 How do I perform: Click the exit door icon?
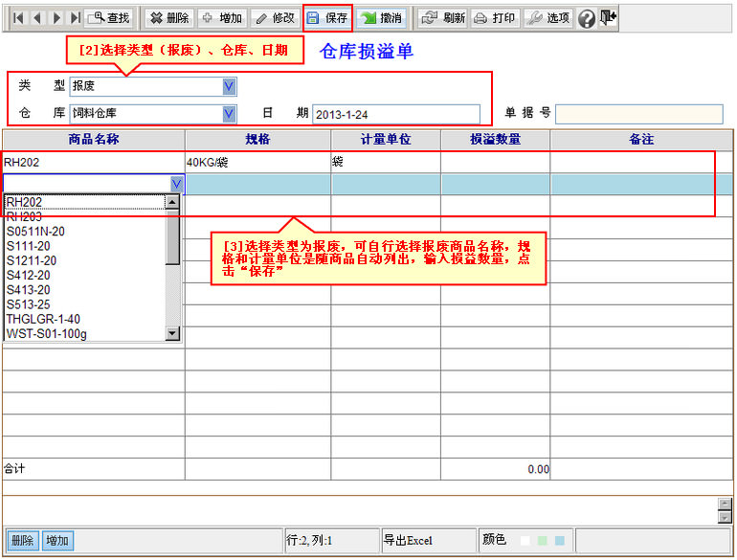pyautogui.click(x=608, y=17)
